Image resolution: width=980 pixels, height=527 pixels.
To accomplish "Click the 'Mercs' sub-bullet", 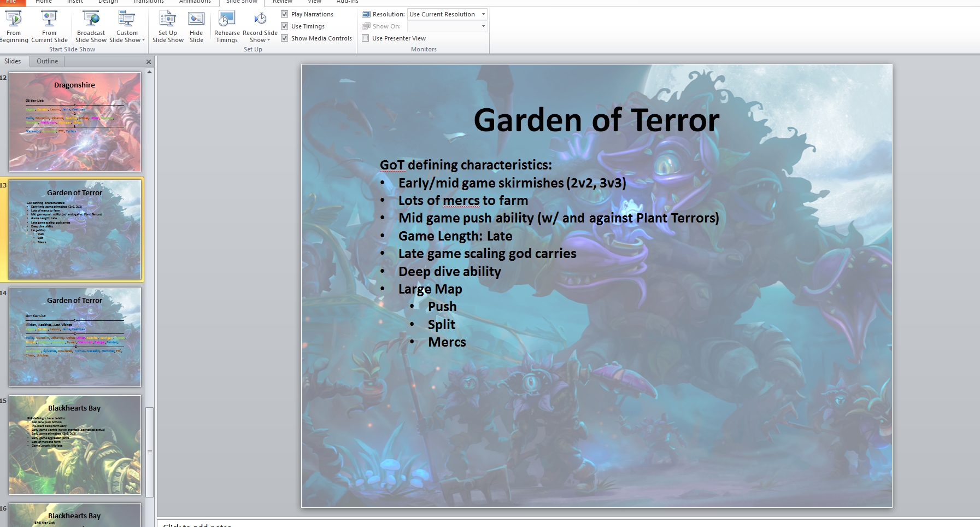I will point(447,342).
